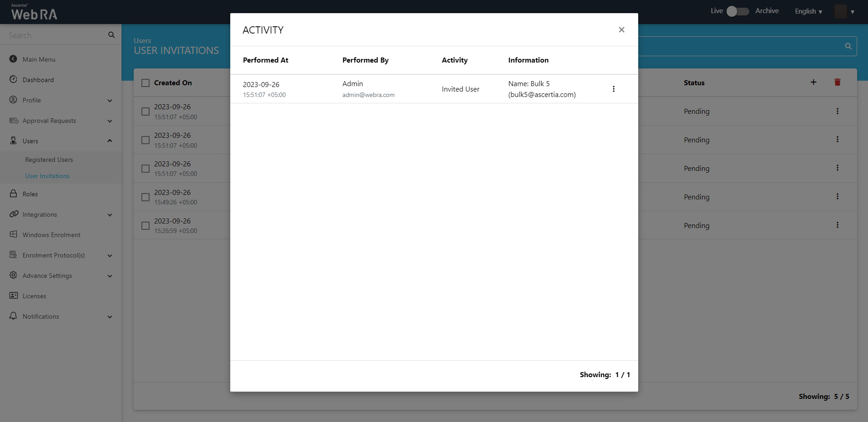Click the magnifier in the top search bar

click(848, 46)
